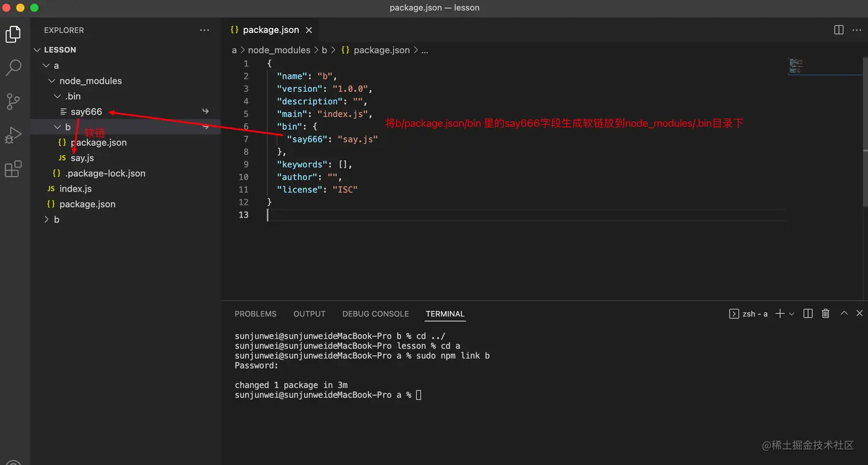
Task: Click 'changed 1 package in 3m' terminal output
Action: click(x=291, y=385)
